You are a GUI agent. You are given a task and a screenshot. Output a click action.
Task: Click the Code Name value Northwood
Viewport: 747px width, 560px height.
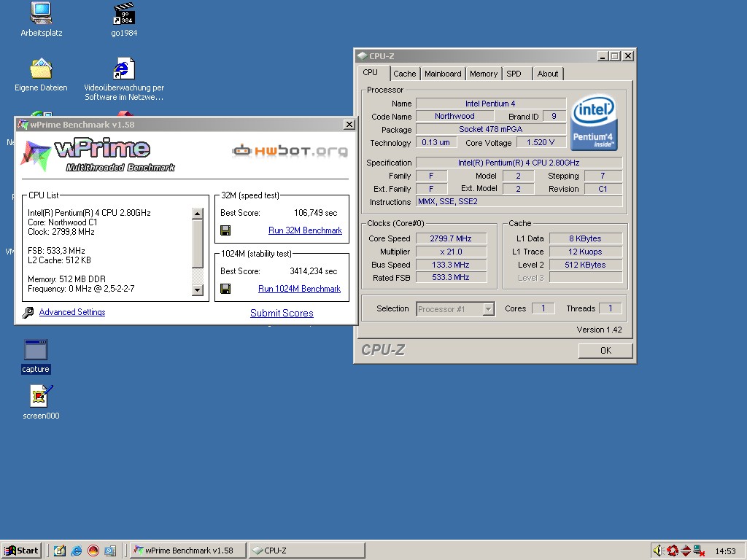coord(454,116)
